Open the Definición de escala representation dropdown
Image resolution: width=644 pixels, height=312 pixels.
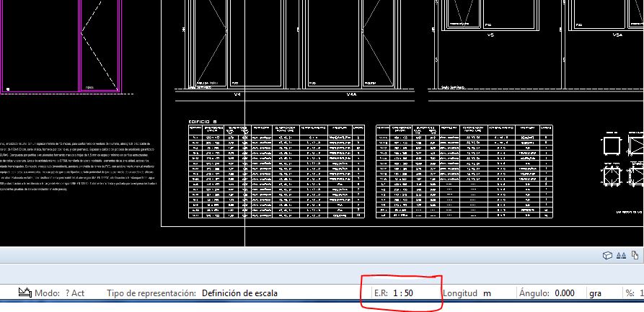[239, 293]
